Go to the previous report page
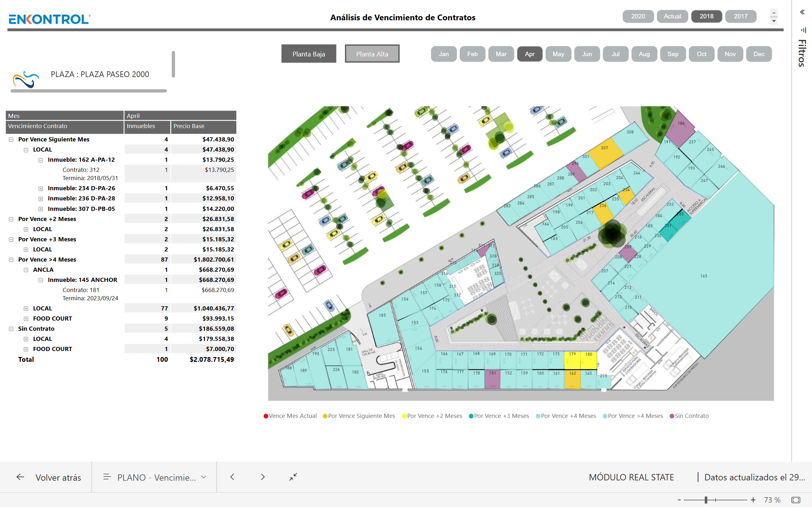The image size is (812, 507). click(232, 477)
